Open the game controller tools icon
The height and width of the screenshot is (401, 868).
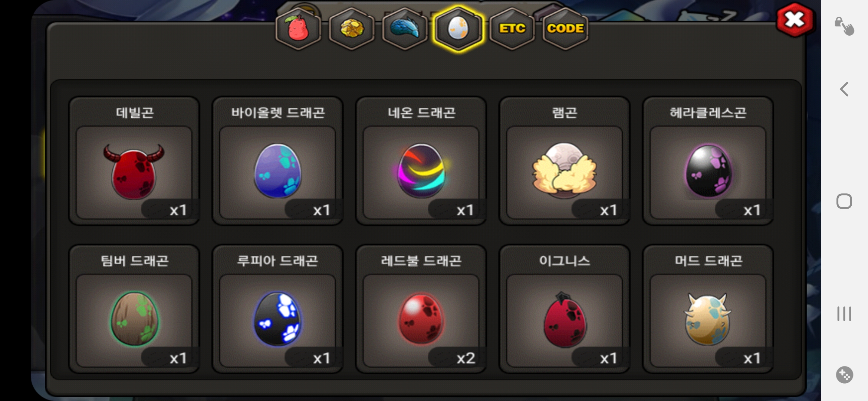tap(845, 375)
